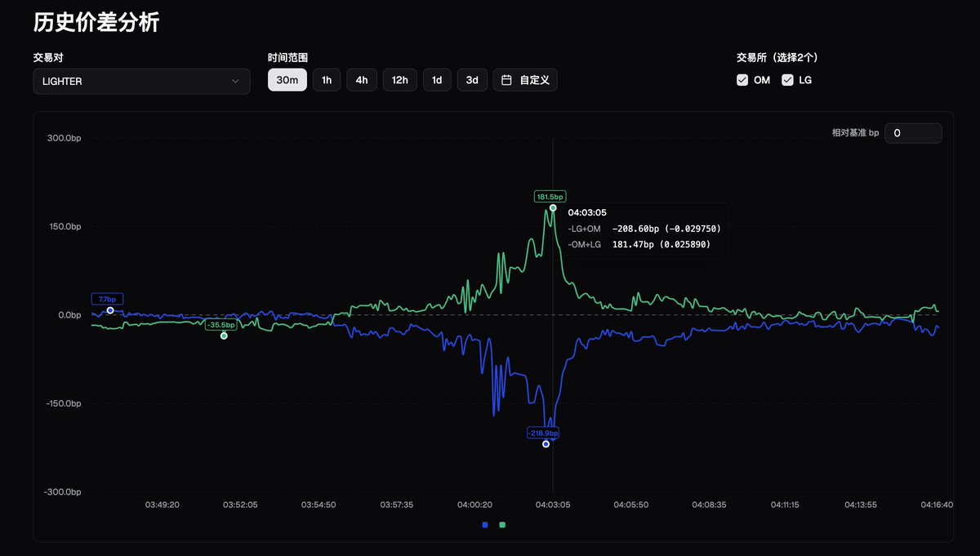Toggle the LG exchange checkbox
The height and width of the screenshot is (556, 980).
787,80
